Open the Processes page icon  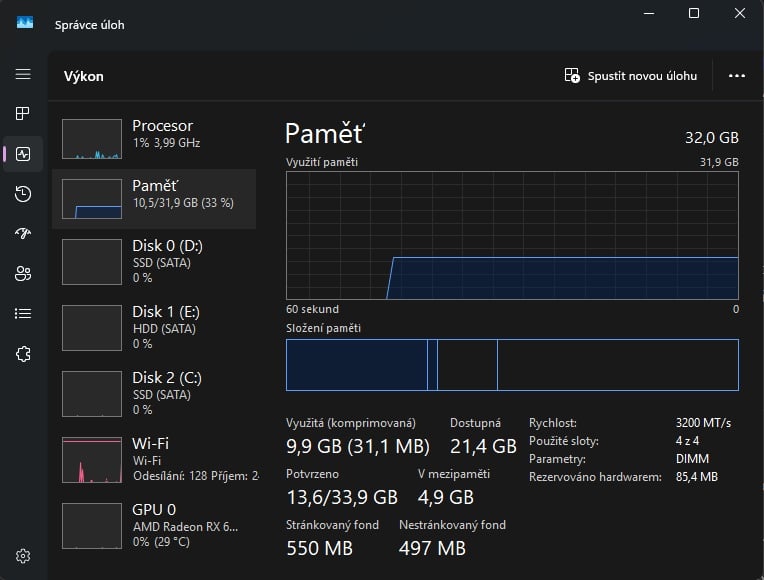coord(23,114)
